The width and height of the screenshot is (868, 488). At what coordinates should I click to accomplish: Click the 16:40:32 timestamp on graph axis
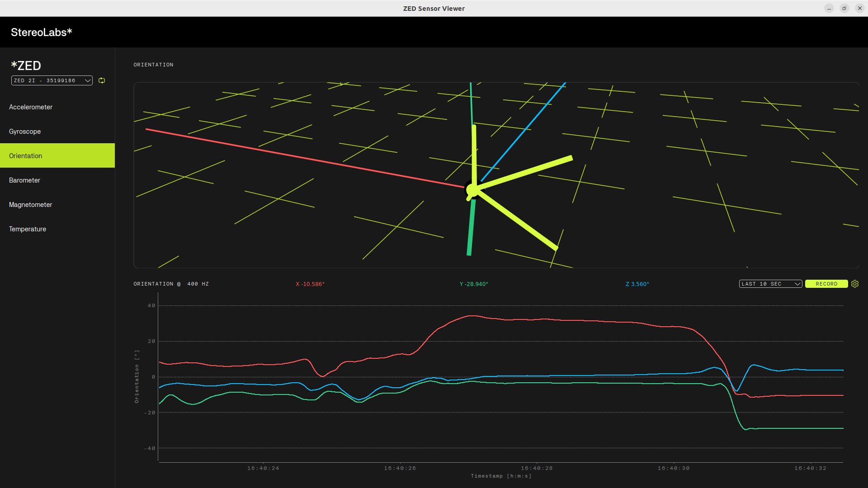[x=810, y=468]
